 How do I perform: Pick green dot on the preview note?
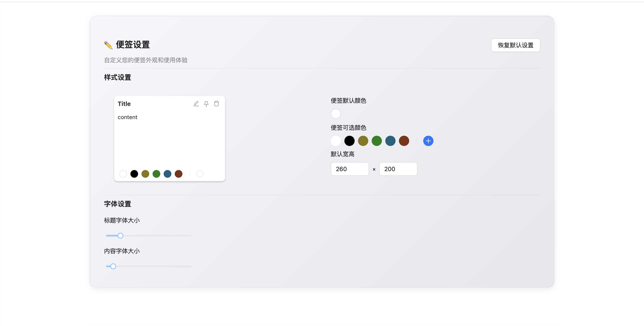pos(156,174)
